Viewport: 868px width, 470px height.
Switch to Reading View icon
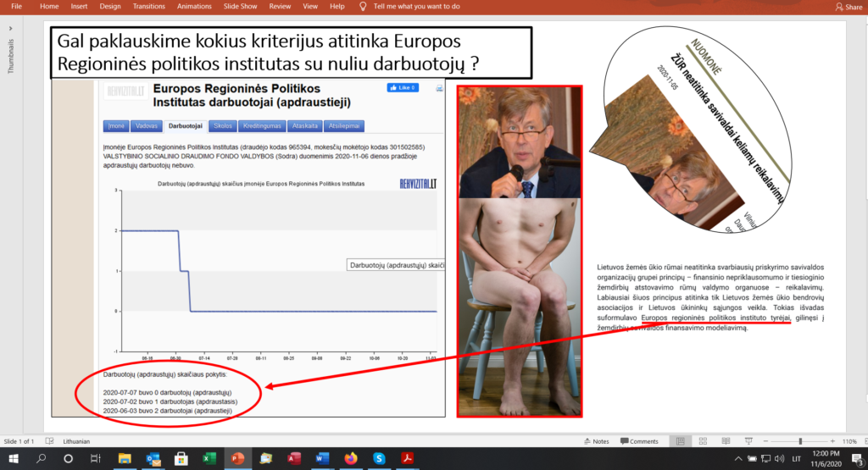tap(726, 441)
